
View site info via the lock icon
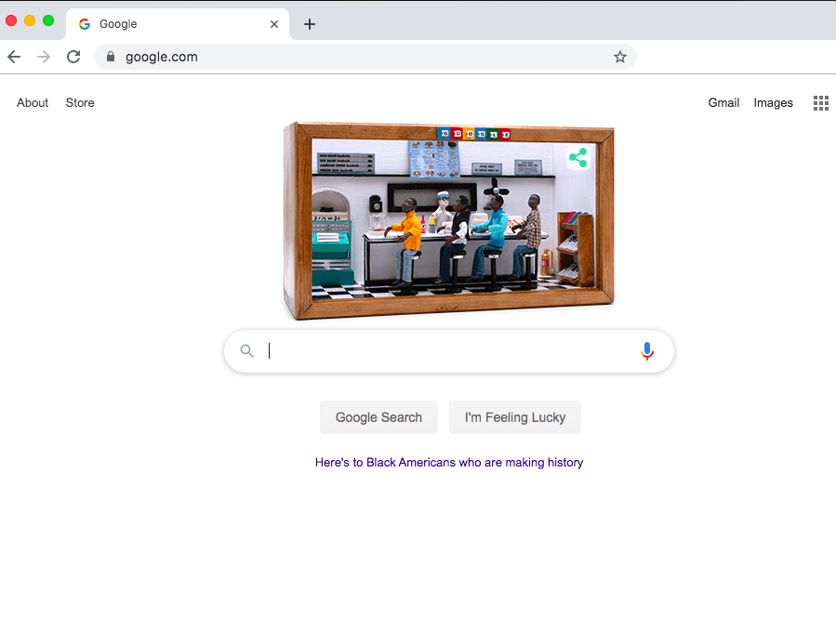pyautogui.click(x=111, y=57)
